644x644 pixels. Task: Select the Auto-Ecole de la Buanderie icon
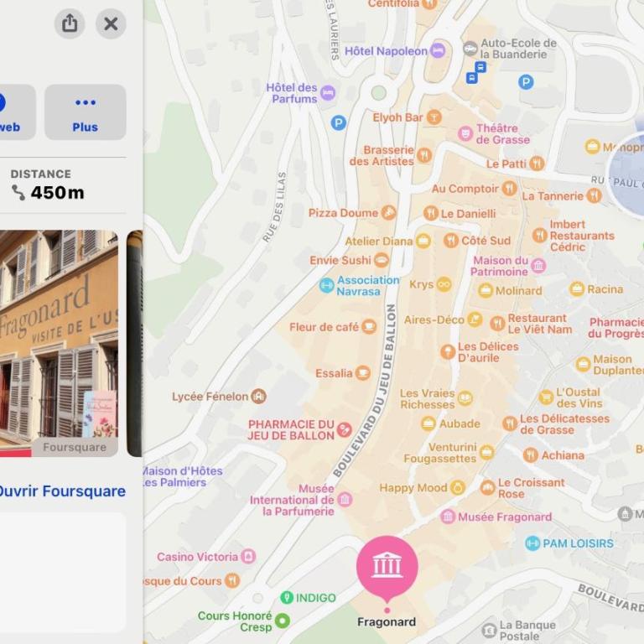point(470,49)
